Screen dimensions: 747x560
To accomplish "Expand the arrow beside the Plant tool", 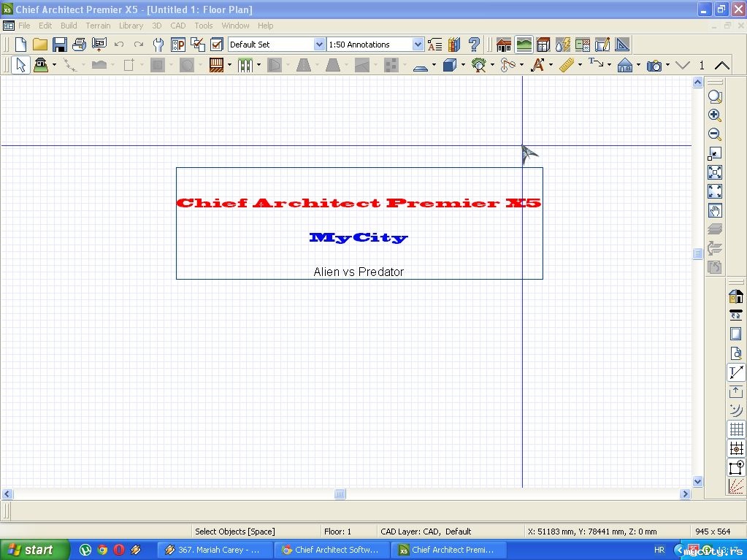I will pos(492,65).
